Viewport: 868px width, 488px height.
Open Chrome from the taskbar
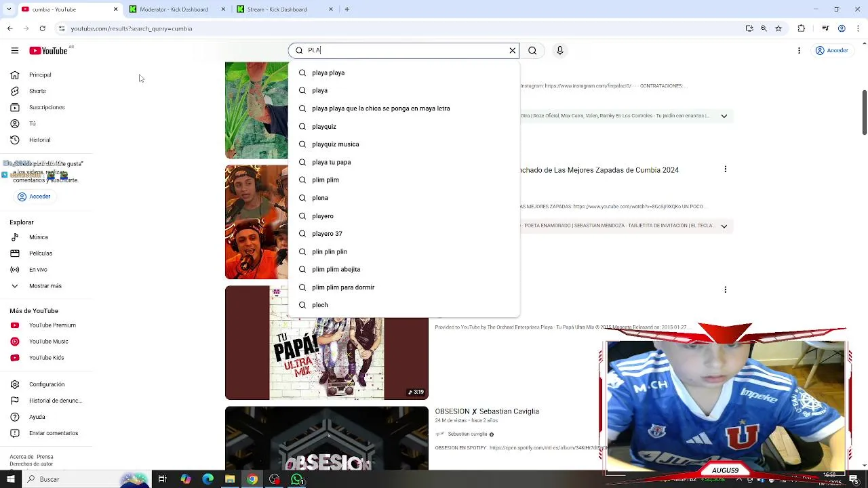[252, 479]
